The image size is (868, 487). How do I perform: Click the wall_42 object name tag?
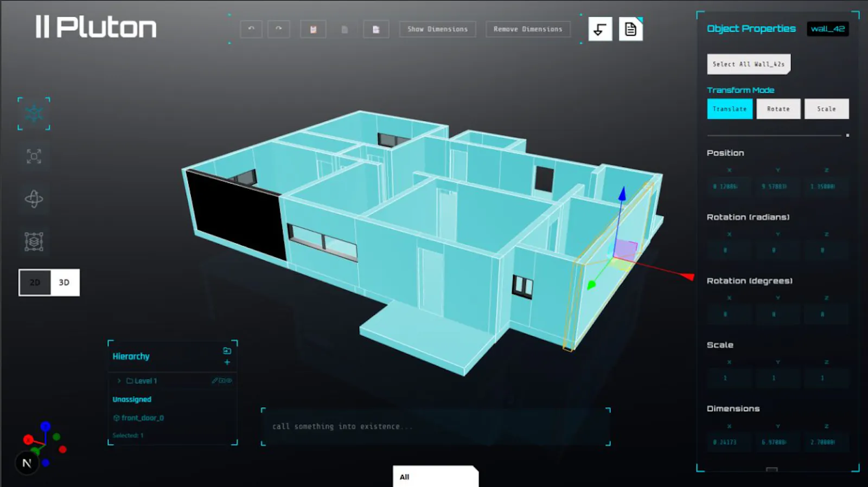(x=828, y=29)
